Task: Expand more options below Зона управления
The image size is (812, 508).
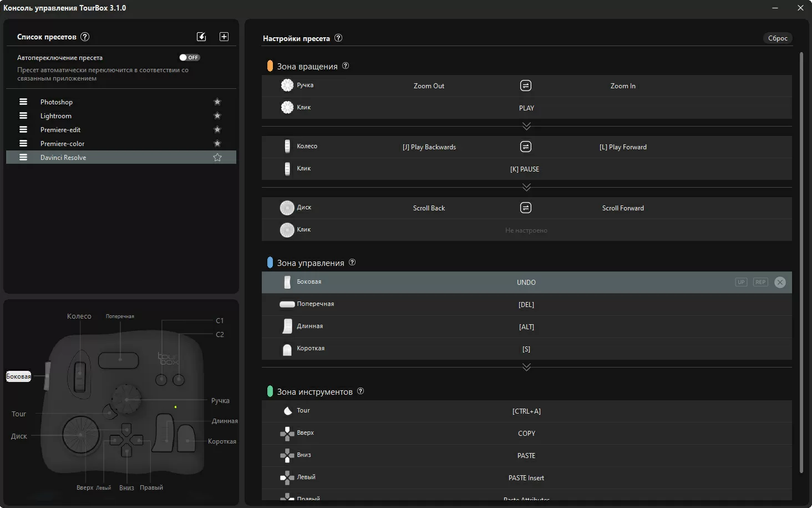Action: pyautogui.click(x=526, y=367)
